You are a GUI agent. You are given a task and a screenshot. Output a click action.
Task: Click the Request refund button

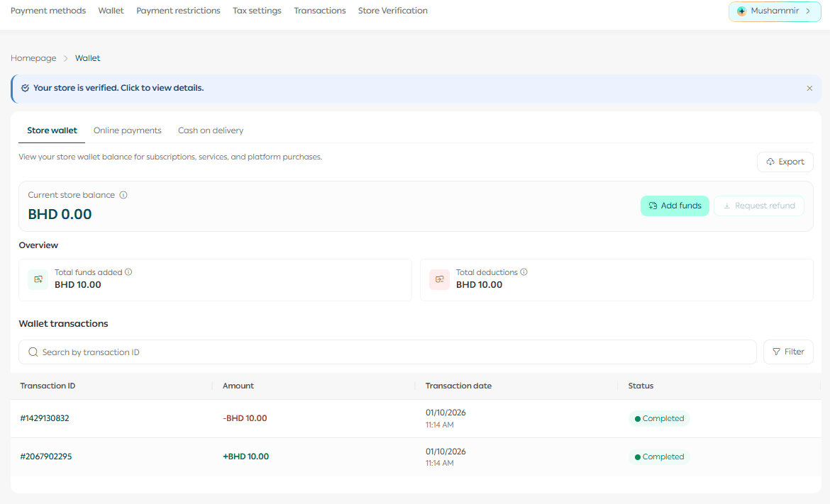pos(759,206)
